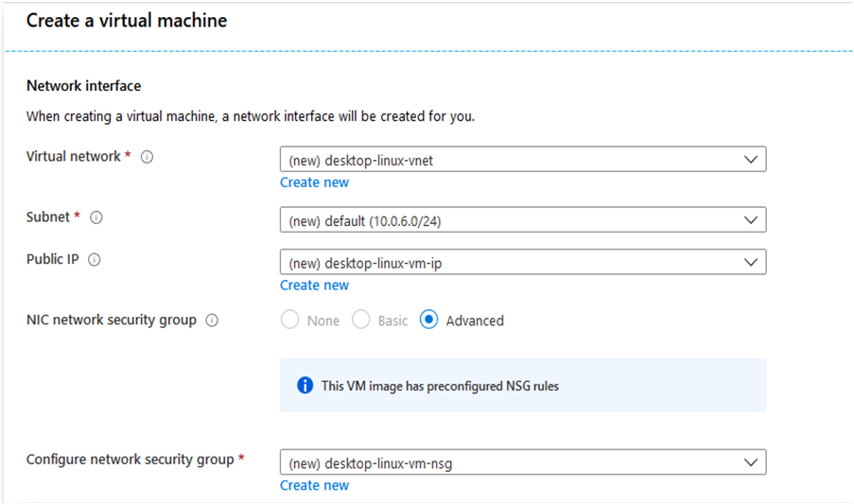The width and height of the screenshot is (854, 504).
Task: Select the Basic radio option
Action: pyautogui.click(x=360, y=320)
